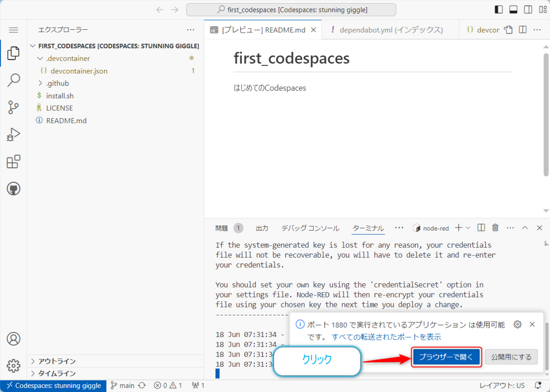Switch to the 問題 tab
The width and height of the screenshot is (550, 392).
[x=221, y=228]
